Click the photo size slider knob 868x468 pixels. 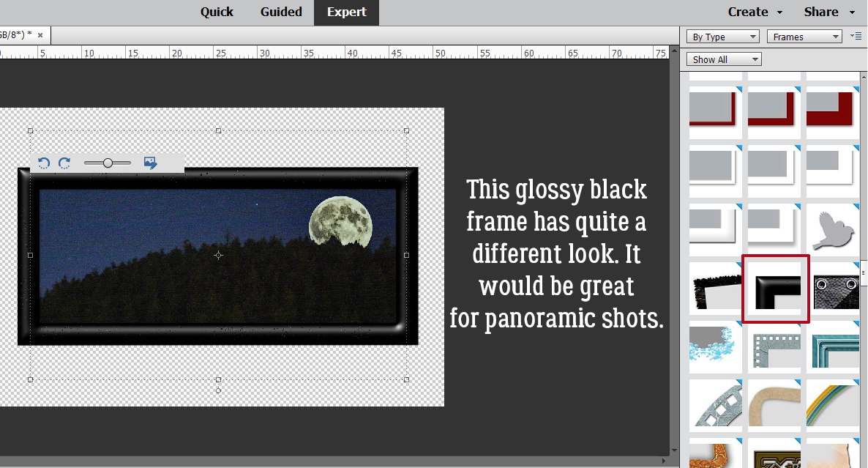coord(108,163)
